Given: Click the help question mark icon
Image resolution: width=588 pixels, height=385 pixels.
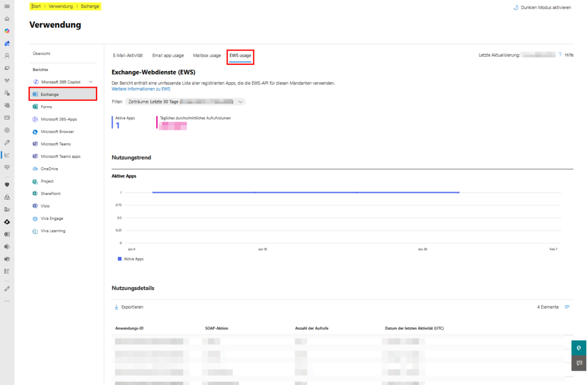Looking at the screenshot, I should 560,55.
